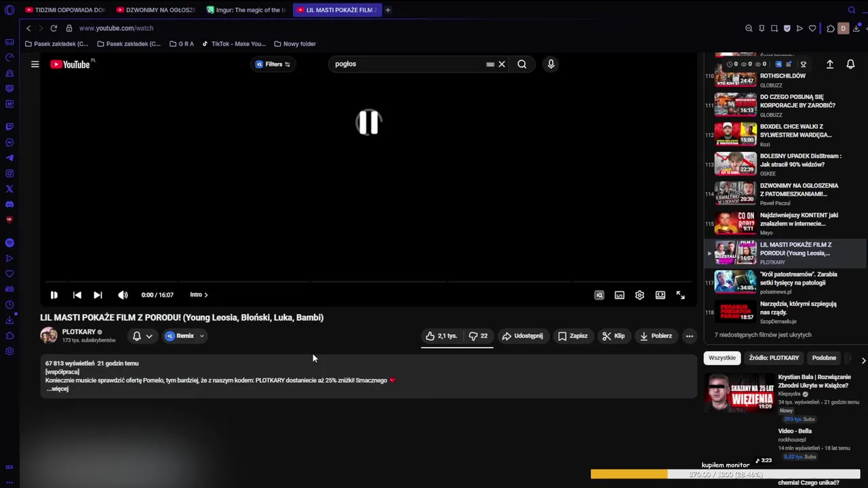Open the notification bell dropdown for PLOTKARY

142,335
